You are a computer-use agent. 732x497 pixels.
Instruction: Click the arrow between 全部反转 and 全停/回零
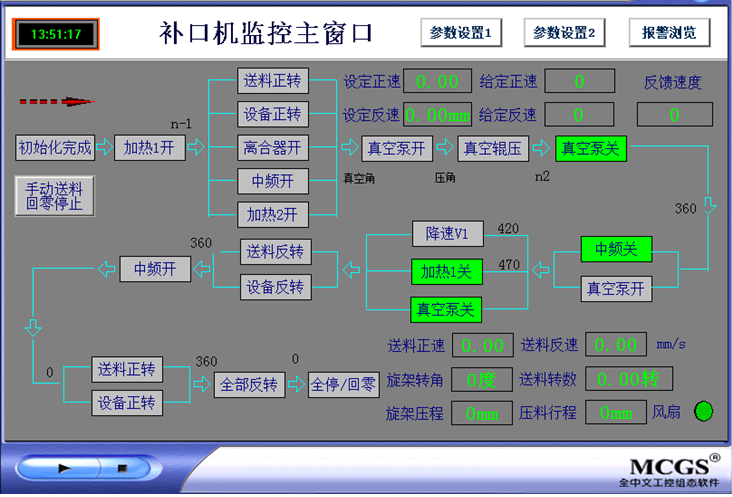(x=296, y=384)
